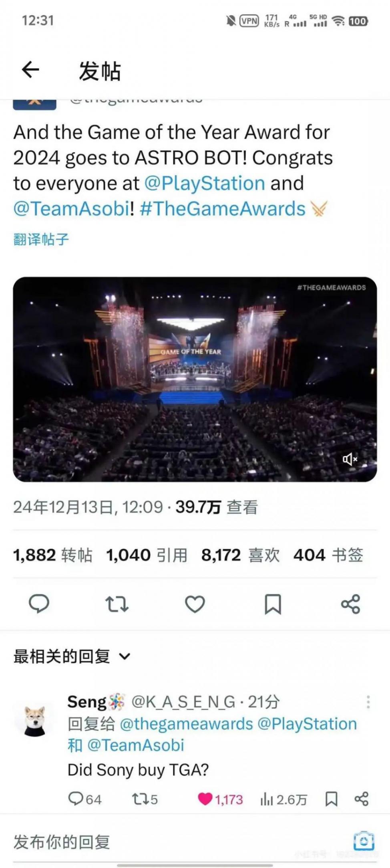Open the three-dot menu on Seng's reply
The image size is (390, 868).
[368, 702]
